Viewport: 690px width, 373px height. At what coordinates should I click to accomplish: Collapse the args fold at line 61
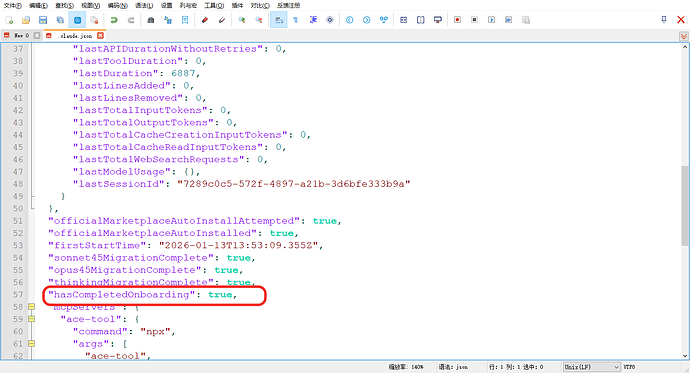31,344
